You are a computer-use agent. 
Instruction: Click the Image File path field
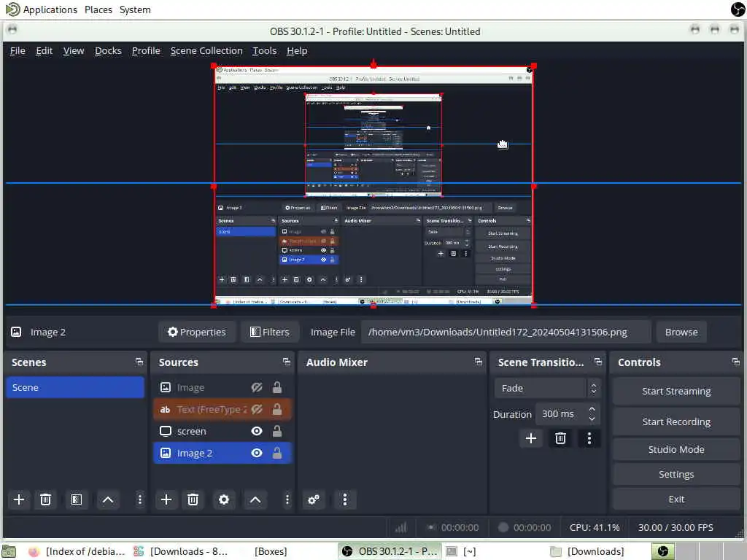pyautogui.click(x=506, y=332)
